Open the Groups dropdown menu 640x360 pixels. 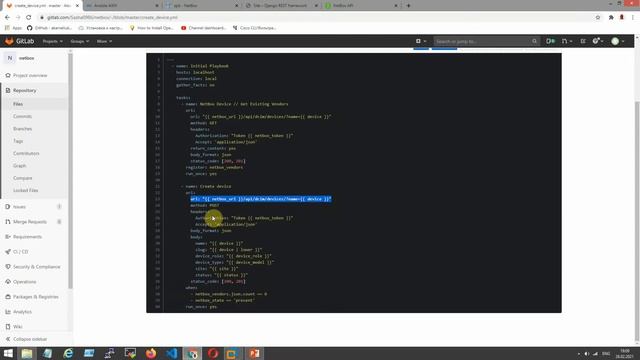click(x=80, y=41)
